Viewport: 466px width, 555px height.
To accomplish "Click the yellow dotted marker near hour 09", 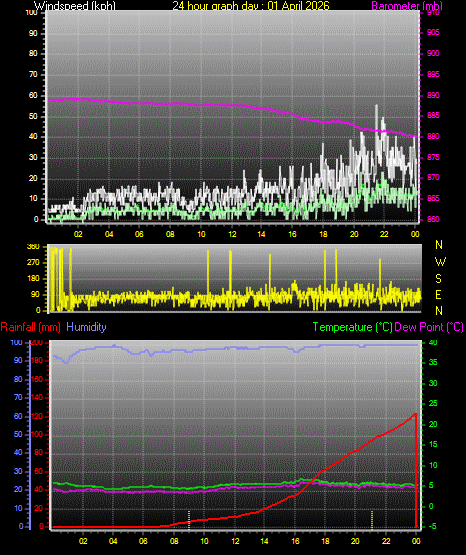I will (x=189, y=520).
